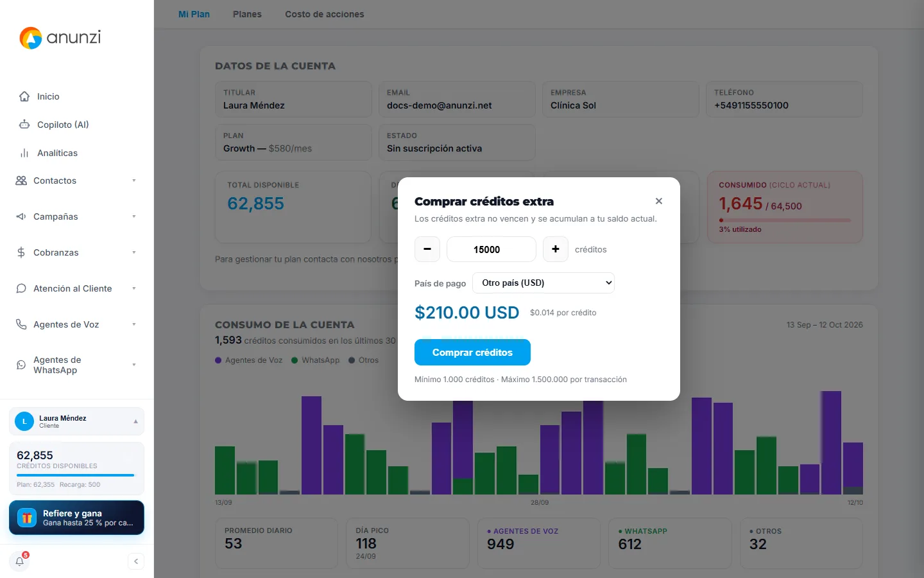This screenshot has height=578, width=924.
Task: Click the Analíticas sidebar label
Action: 57,153
